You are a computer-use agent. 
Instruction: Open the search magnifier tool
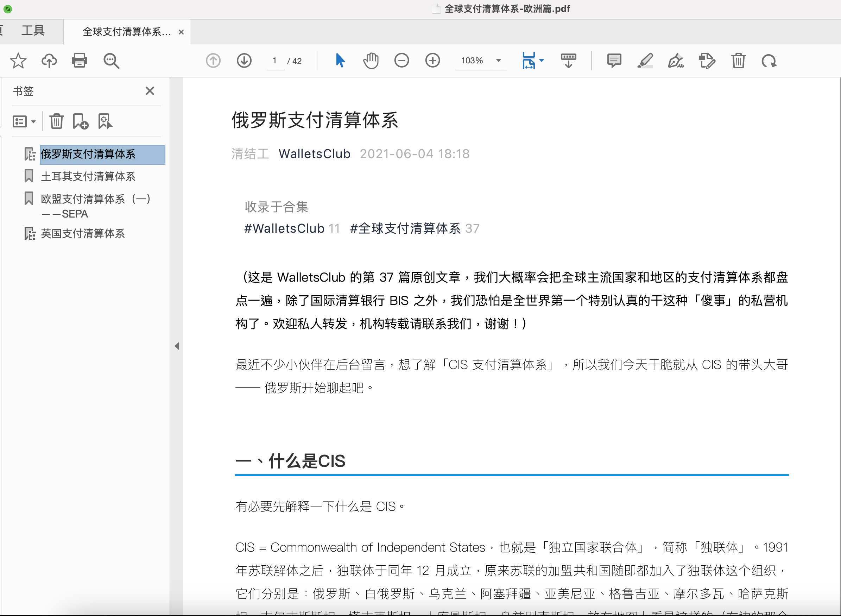[111, 61]
